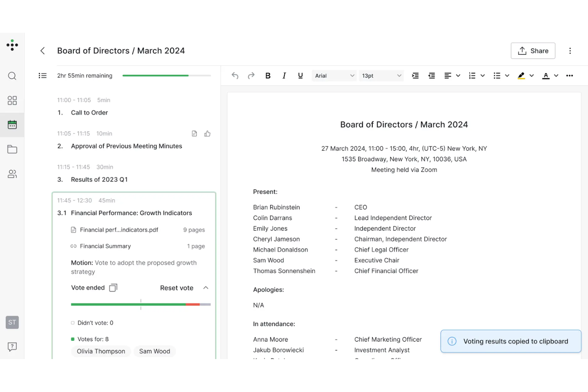Toggle bold text formatting

point(268,75)
